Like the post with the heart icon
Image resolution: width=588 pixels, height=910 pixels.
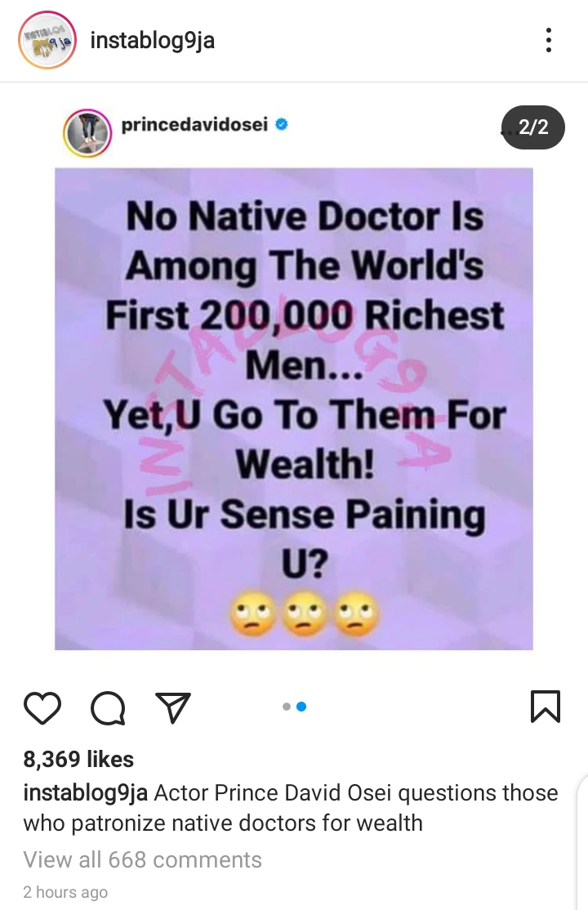tap(42, 707)
